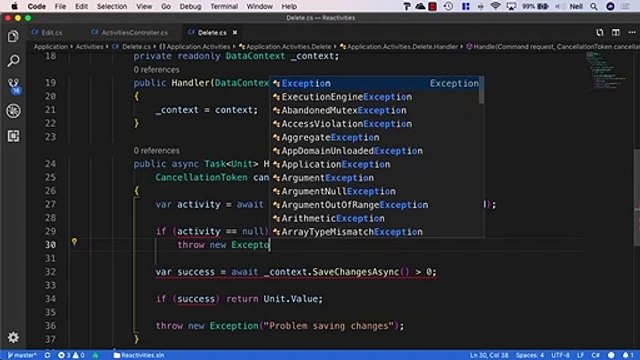Open the Manage gear settings icon
640x360 pixels.
[x=13, y=337]
